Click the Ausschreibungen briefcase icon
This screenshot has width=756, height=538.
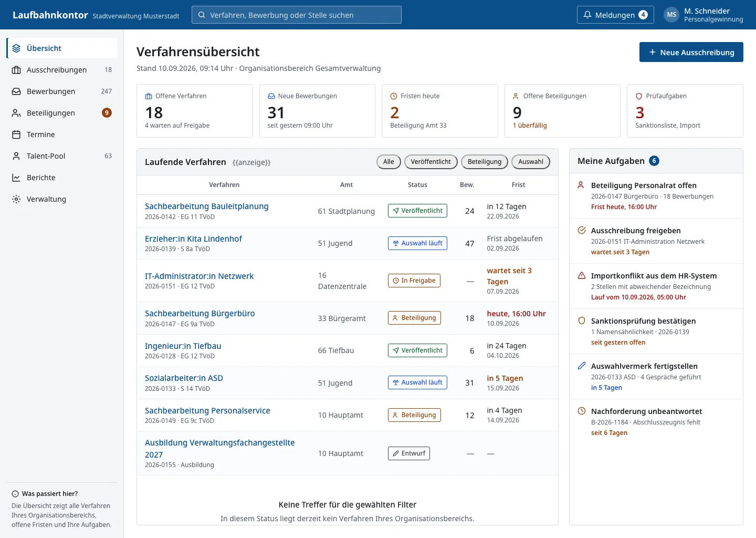16,70
